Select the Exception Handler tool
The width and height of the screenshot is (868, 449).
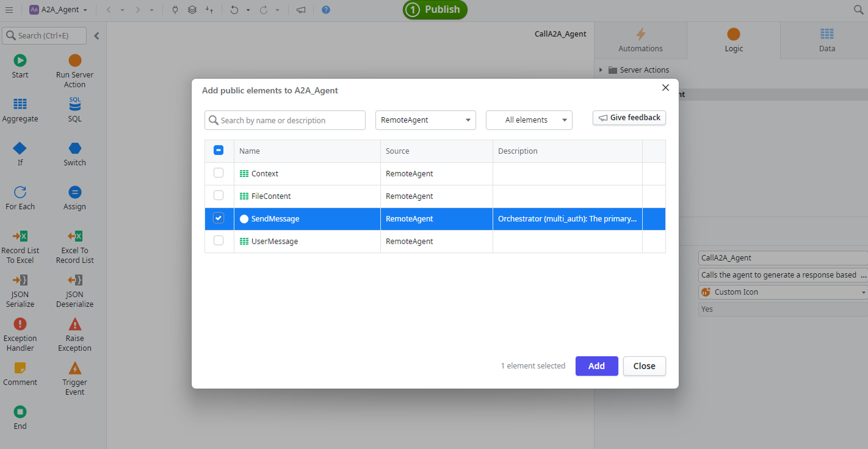[20, 334]
